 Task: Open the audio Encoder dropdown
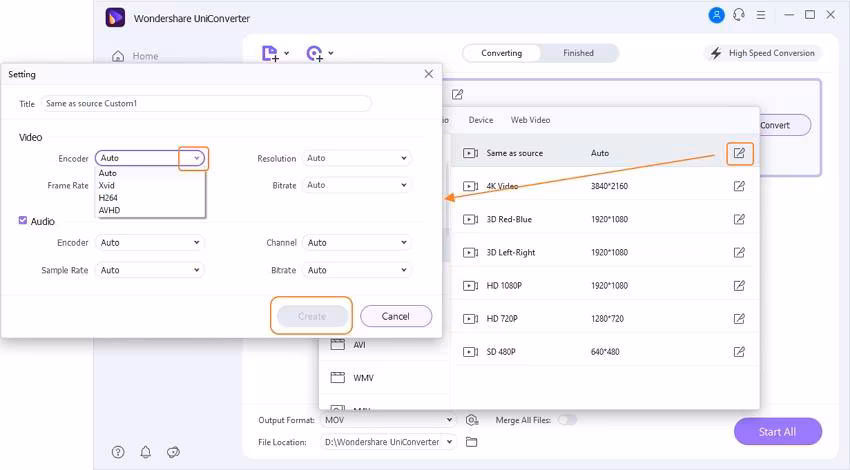tap(149, 243)
